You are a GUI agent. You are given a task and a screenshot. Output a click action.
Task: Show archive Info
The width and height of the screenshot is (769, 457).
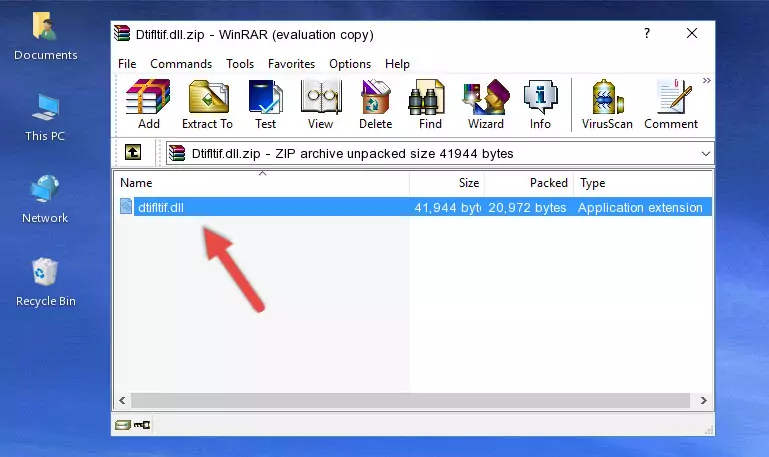coord(540,104)
